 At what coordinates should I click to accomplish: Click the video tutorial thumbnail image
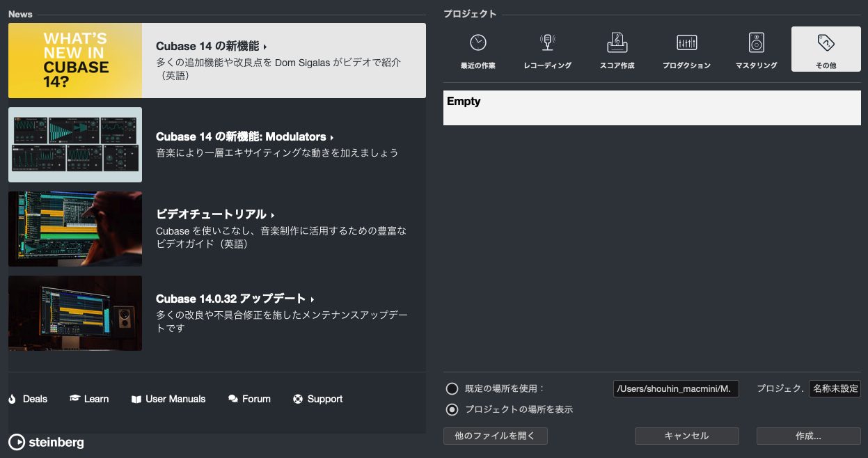(x=75, y=229)
